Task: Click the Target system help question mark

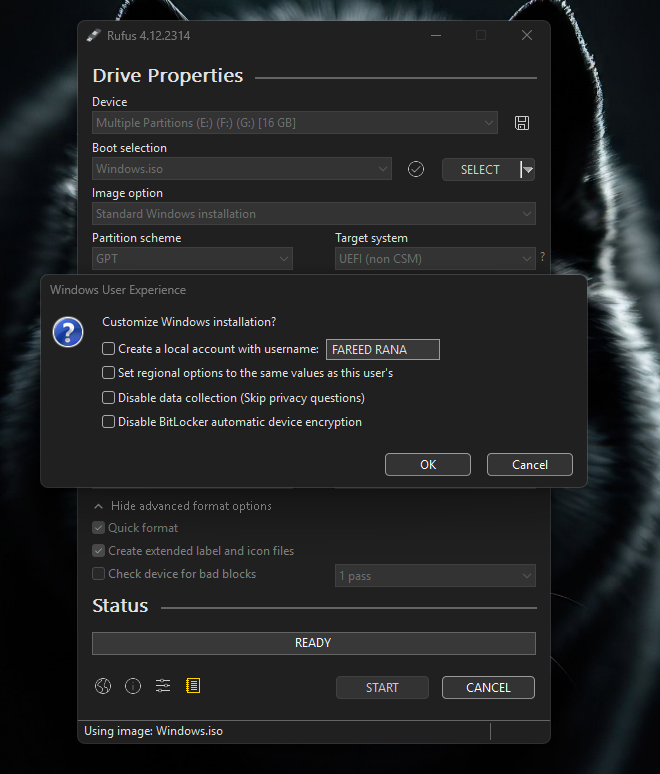Action: click(543, 256)
